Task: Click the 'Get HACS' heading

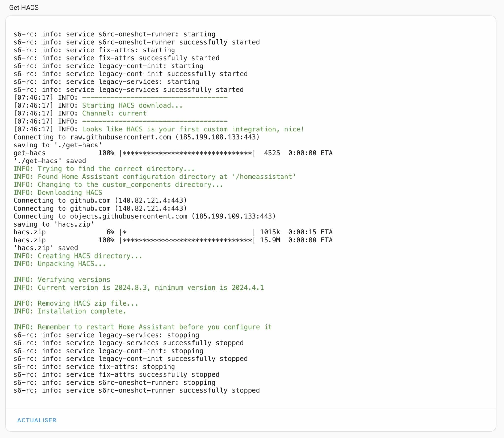Action: click(24, 8)
